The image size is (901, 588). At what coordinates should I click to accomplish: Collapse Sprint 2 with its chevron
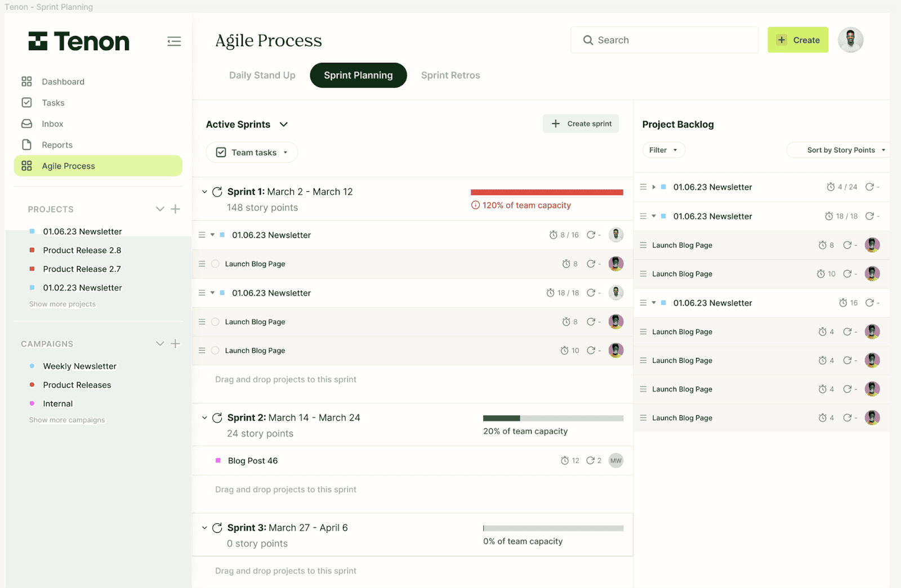point(204,418)
